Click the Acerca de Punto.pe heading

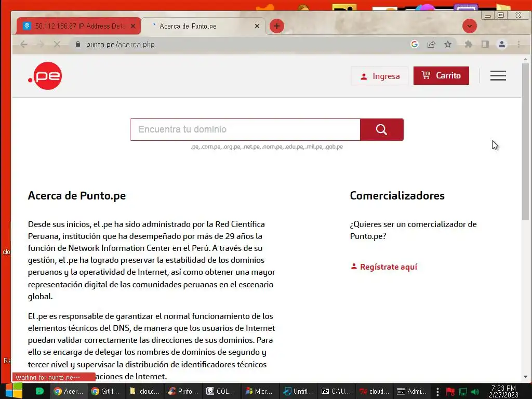click(x=77, y=196)
